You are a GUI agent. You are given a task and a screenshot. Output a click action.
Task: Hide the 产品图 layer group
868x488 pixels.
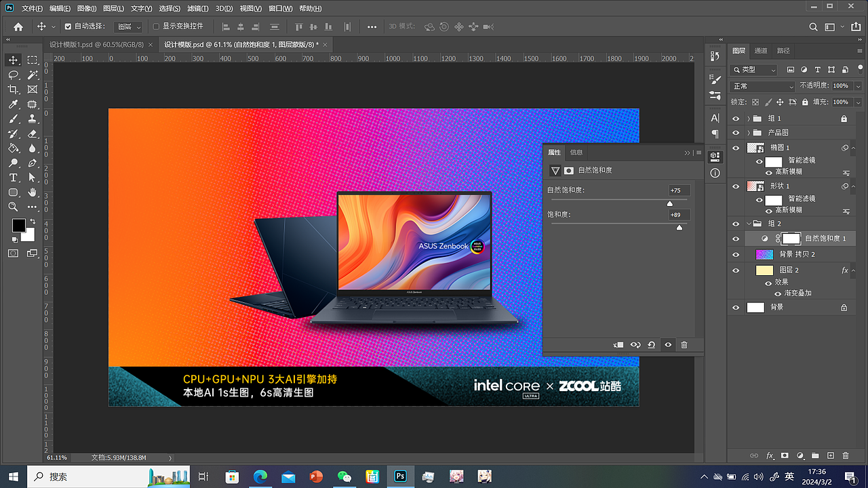coord(736,133)
